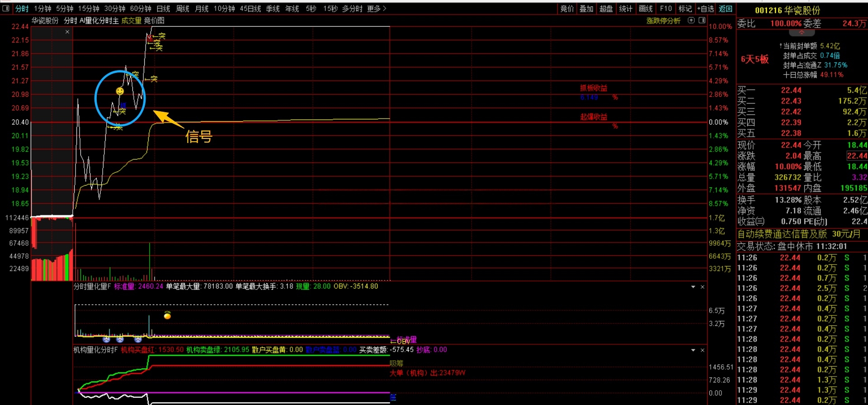This screenshot has height=405, width=868.
Task: Click the smiley face signal marker
Action: tap(120, 91)
